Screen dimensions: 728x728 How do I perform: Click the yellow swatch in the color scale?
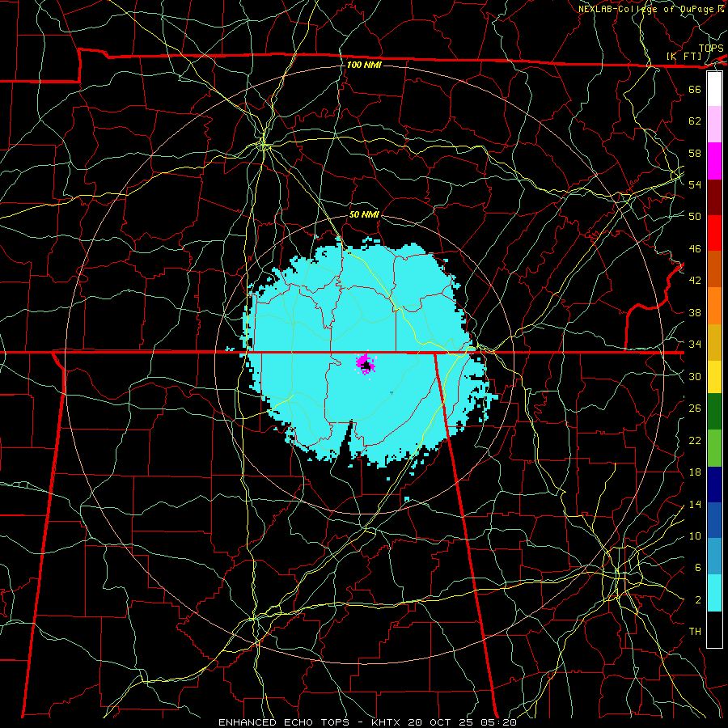click(714, 377)
